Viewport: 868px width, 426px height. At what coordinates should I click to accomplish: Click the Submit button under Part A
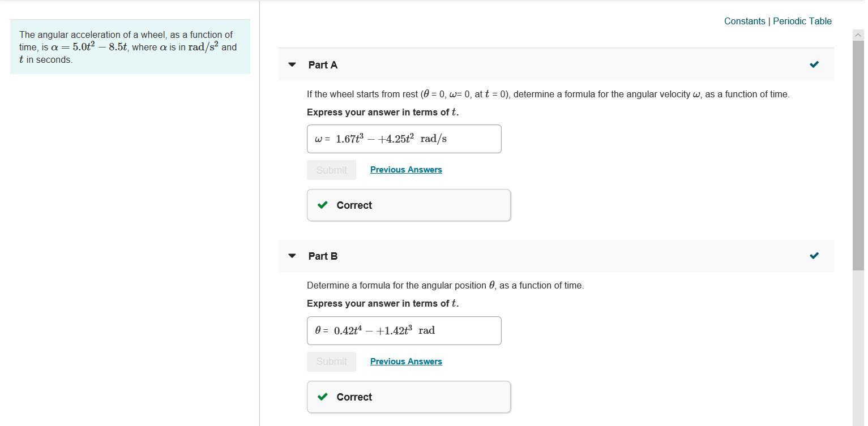tap(331, 169)
